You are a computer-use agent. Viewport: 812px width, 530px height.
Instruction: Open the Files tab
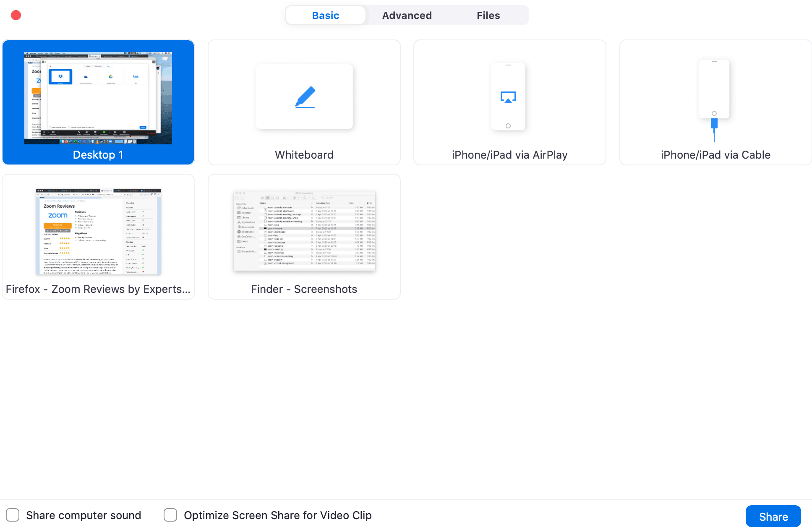(x=488, y=15)
